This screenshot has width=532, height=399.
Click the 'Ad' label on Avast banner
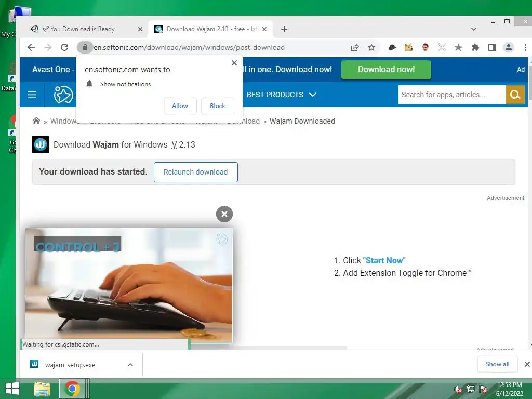point(521,70)
